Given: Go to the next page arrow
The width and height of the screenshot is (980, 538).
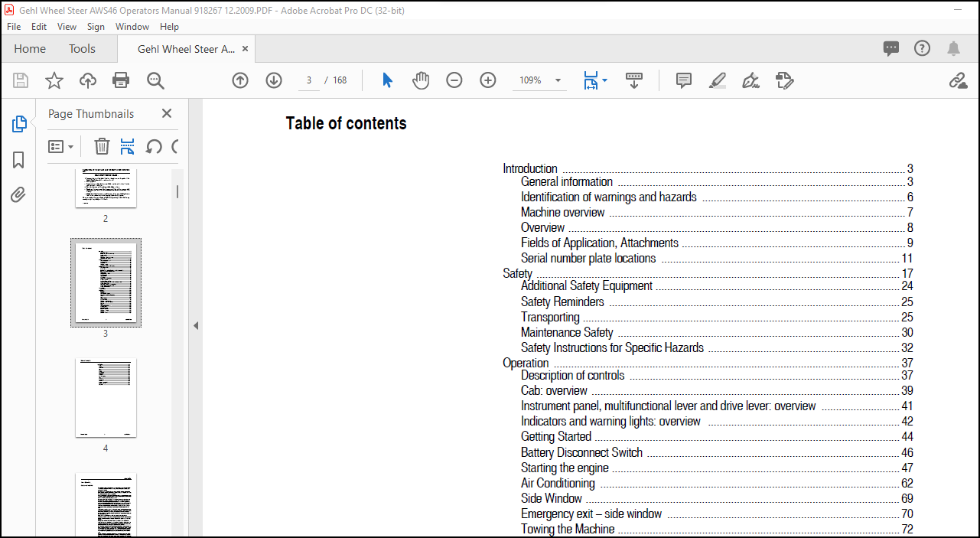Looking at the screenshot, I should coord(274,80).
